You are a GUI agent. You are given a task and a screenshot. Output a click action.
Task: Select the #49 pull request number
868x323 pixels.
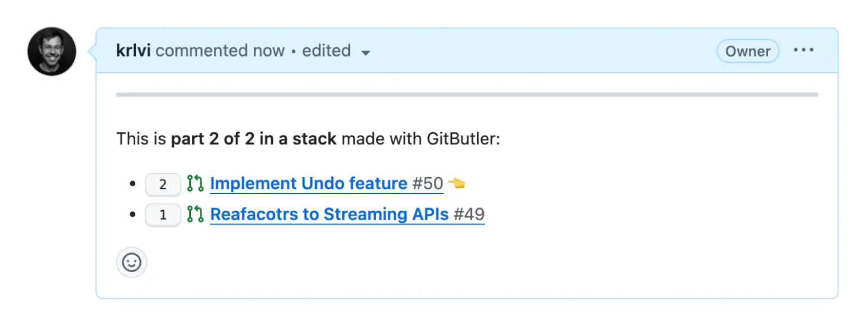(469, 214)
